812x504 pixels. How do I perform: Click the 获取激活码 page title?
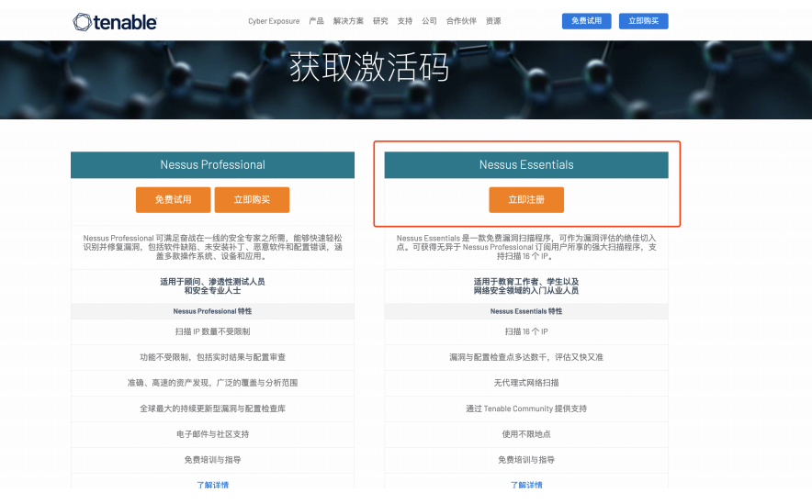(369, 67)
